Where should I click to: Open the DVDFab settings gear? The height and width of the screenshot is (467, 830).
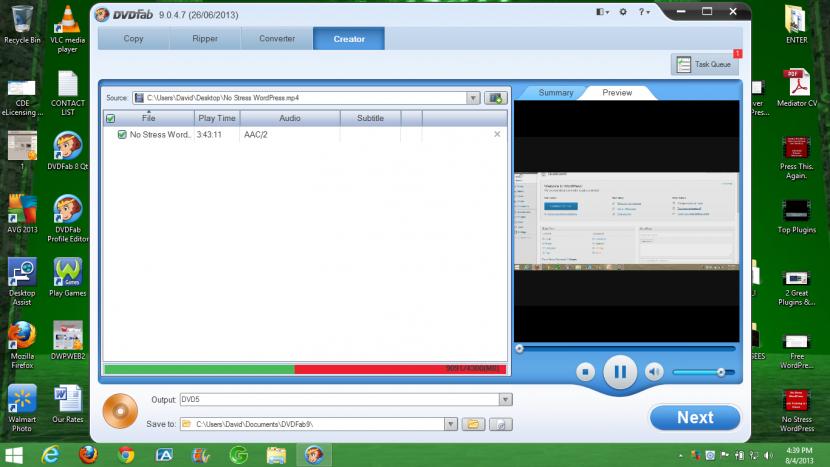pyautogui.click(x=623, y=12)
